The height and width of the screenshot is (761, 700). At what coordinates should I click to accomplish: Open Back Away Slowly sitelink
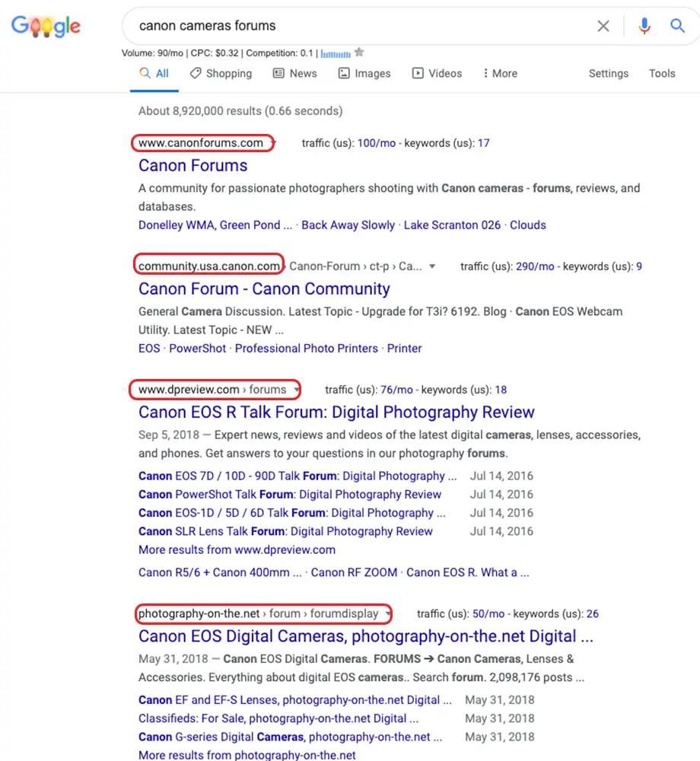(348, 225)
